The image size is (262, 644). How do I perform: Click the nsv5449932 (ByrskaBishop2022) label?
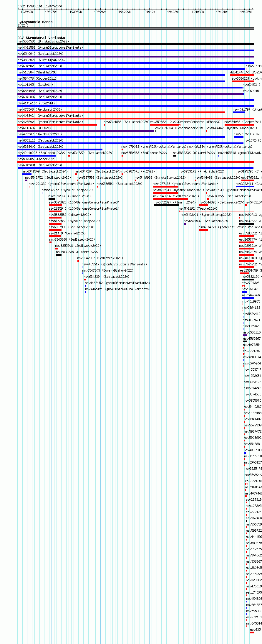click(160, 178)
